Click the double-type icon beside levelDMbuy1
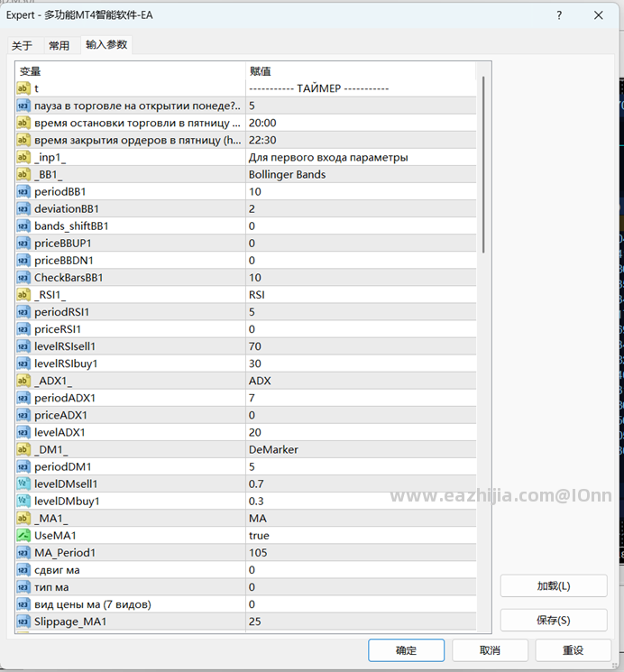This screenshot has width=624, height=672. [x=23, y=501]
